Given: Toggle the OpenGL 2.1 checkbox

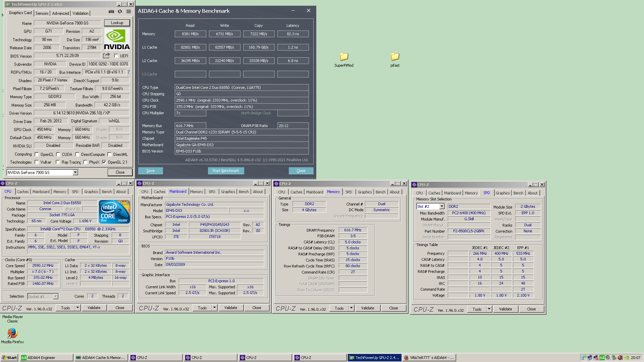Looking at the screenshot, I should click(x=104, y=162).
